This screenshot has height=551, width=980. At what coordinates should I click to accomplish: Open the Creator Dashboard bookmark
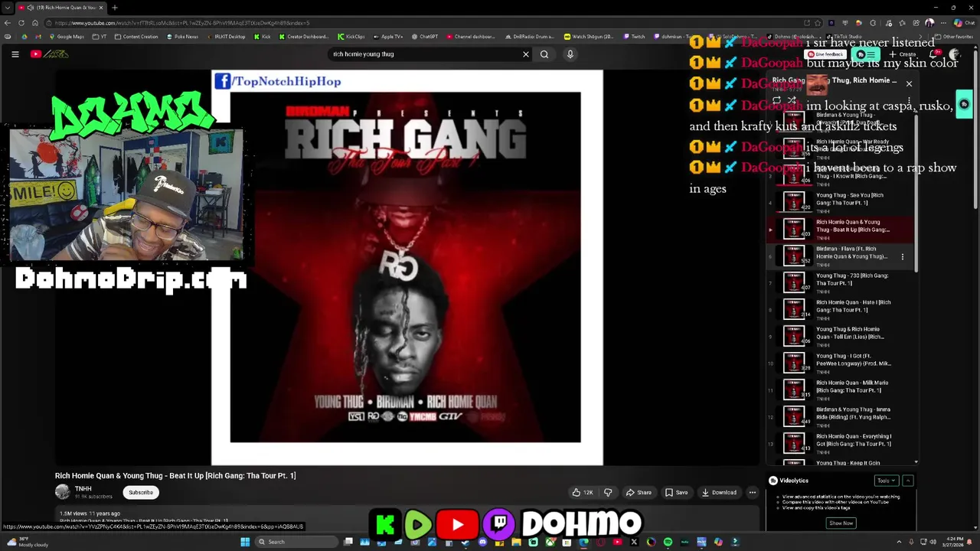(304, 37)
